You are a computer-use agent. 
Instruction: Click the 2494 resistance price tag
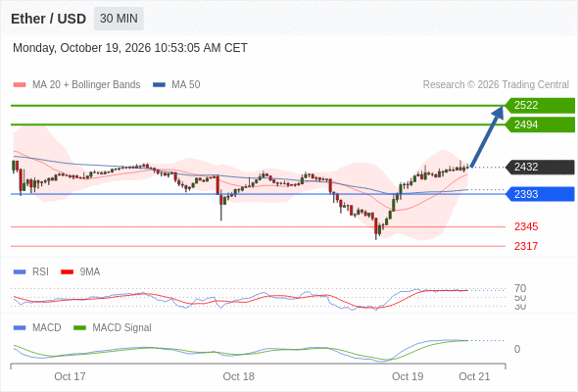point(540,124)
